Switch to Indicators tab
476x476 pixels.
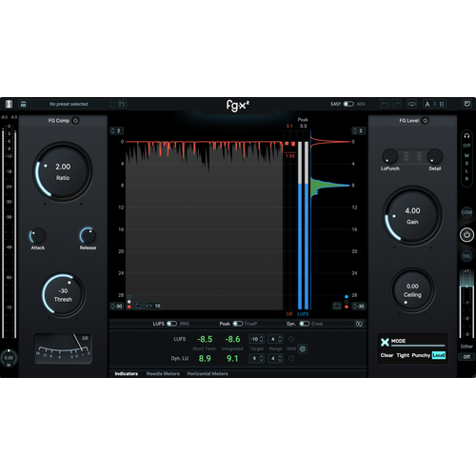tap(127, 374)
